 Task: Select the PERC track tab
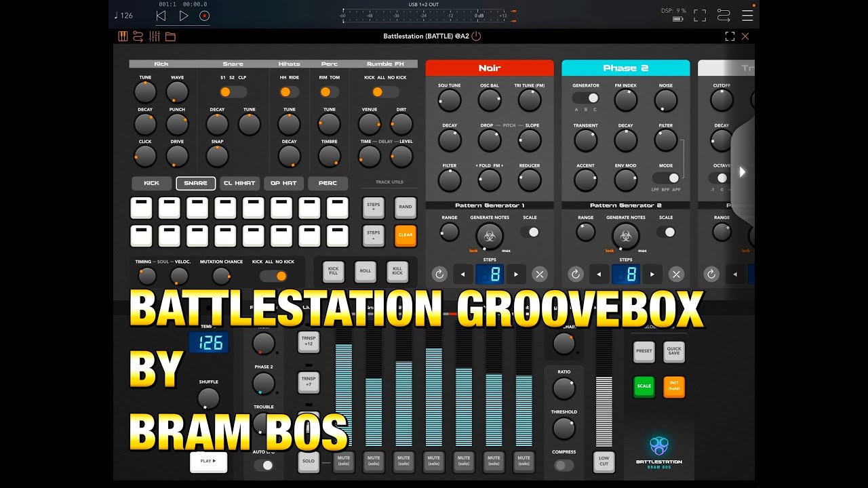click(328, 183)
